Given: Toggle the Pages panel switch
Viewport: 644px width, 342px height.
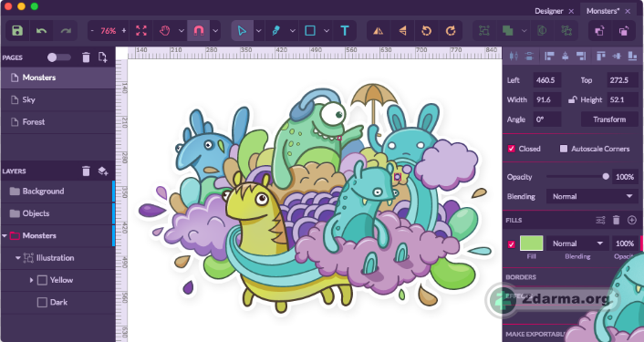Looking at the screenshot, I should (x=58, y=57).
